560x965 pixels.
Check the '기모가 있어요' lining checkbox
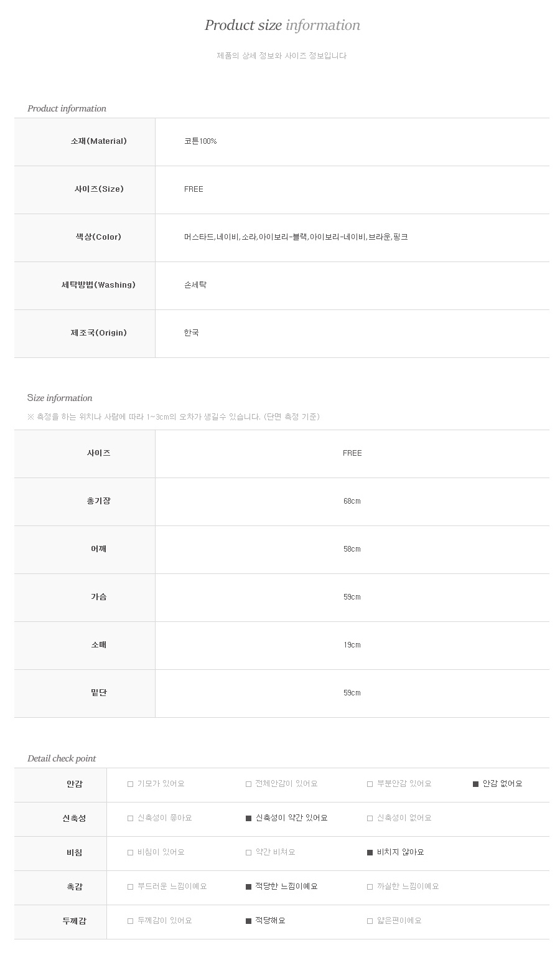[131, 784]
